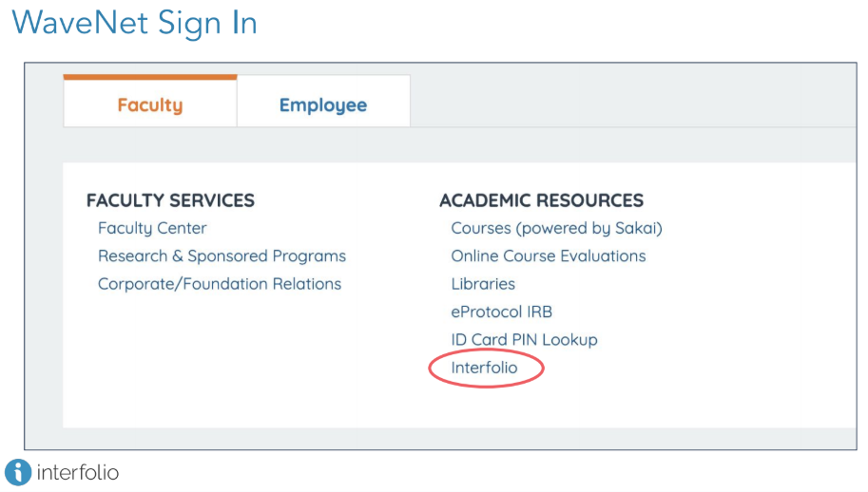Switch to the Employee tab

click(x=323, y=105)
